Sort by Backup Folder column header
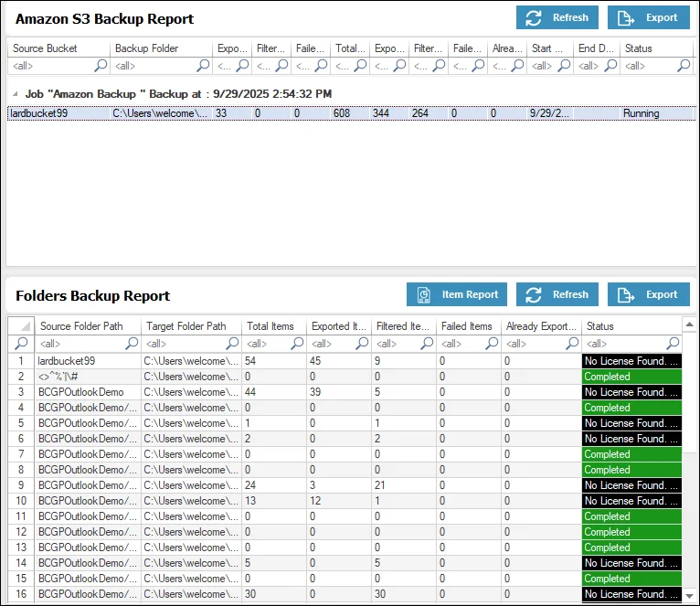This screenshot has height=606, width=700. [161, 48]
